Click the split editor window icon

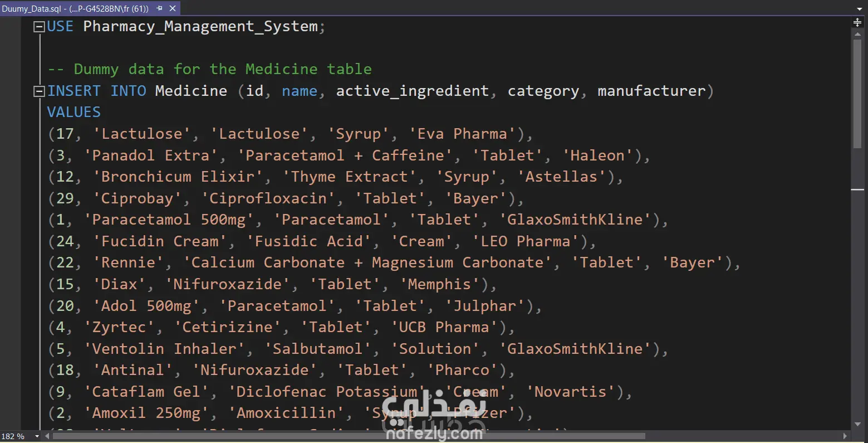coord(857,22)
